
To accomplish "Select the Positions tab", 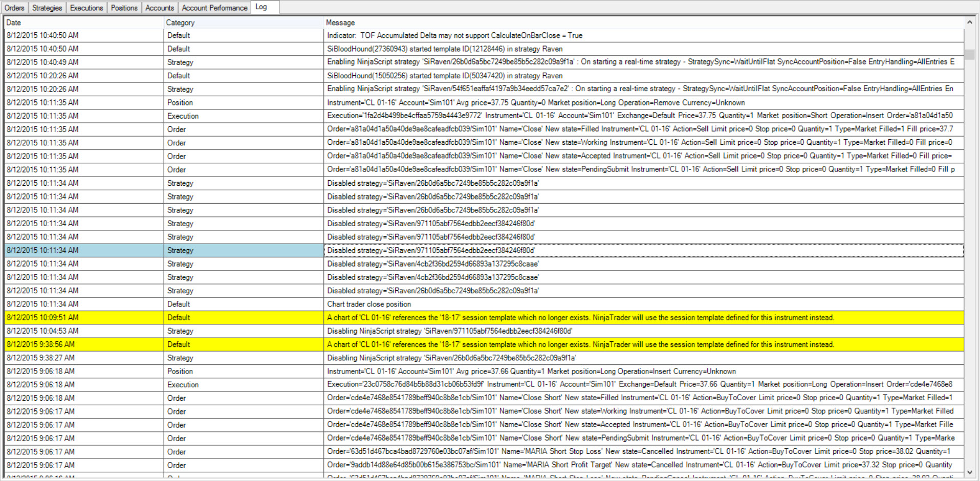I will [x=124, y=8].
